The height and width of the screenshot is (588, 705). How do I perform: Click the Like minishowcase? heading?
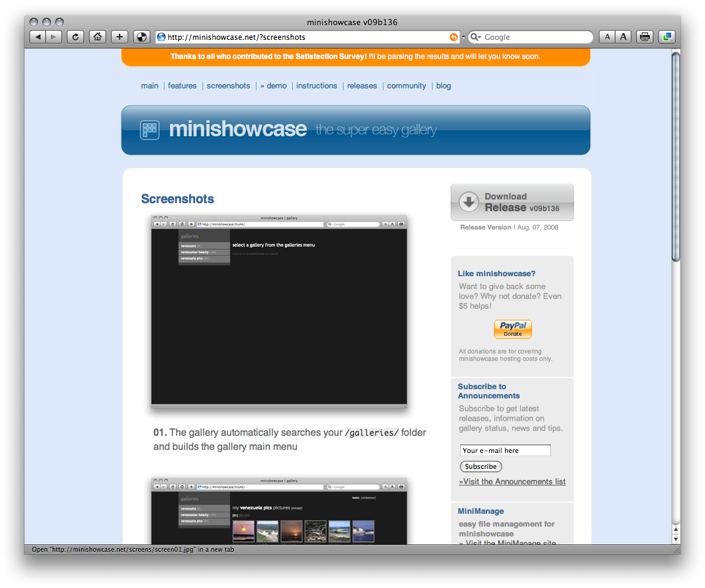click(496, 274)
